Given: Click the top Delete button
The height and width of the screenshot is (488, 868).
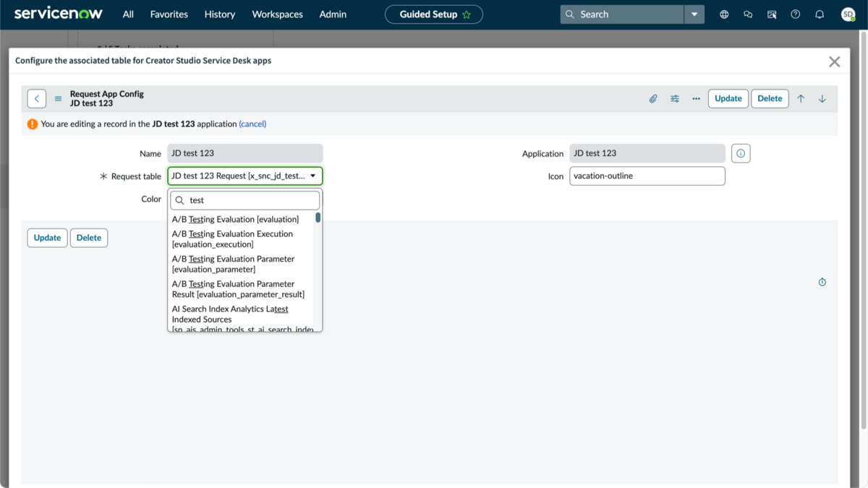Looking at the screenshot, I should pos(770,98).
